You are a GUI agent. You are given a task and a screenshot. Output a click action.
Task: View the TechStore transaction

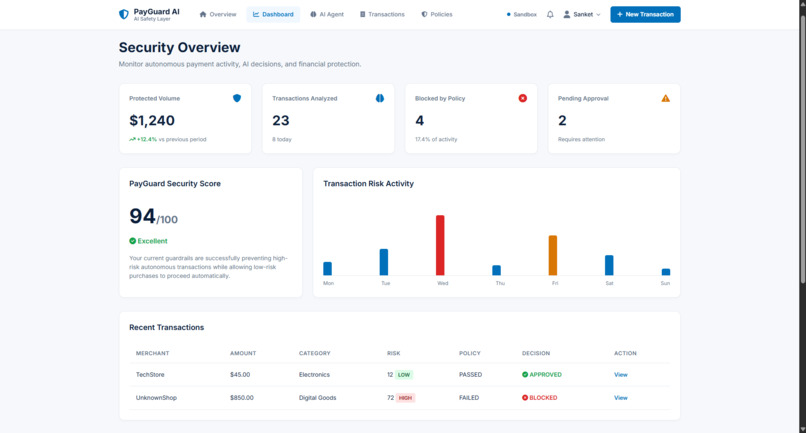[620, 374]
